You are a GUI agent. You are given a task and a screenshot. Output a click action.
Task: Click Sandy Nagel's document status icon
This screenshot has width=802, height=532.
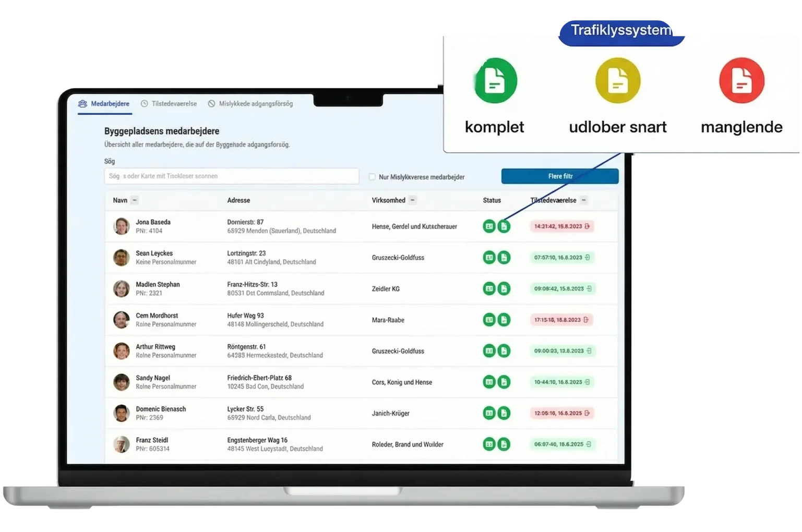(x=504, y=382)
